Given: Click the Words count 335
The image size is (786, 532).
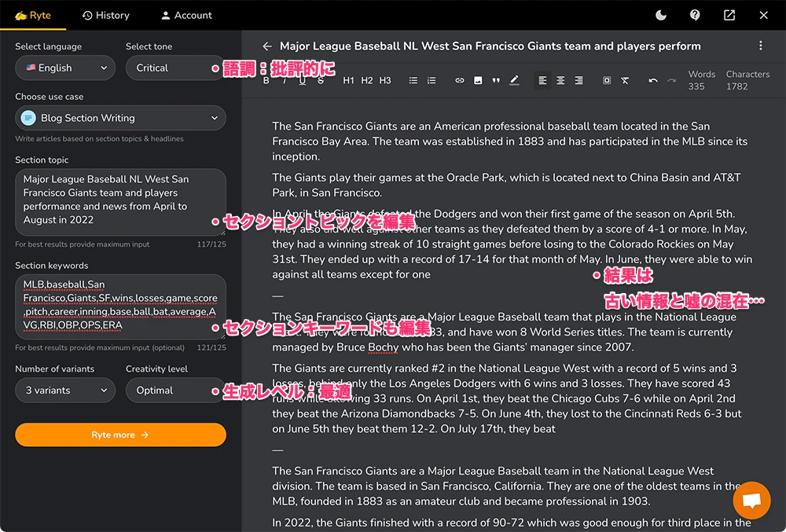Looking at the screenshot, I should pos(696,86).
